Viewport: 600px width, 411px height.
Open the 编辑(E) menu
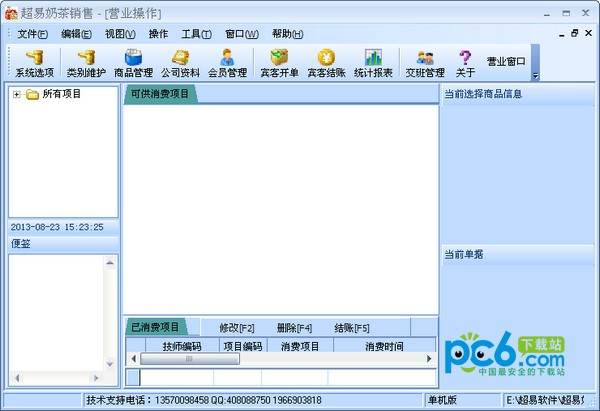point(76,34)
